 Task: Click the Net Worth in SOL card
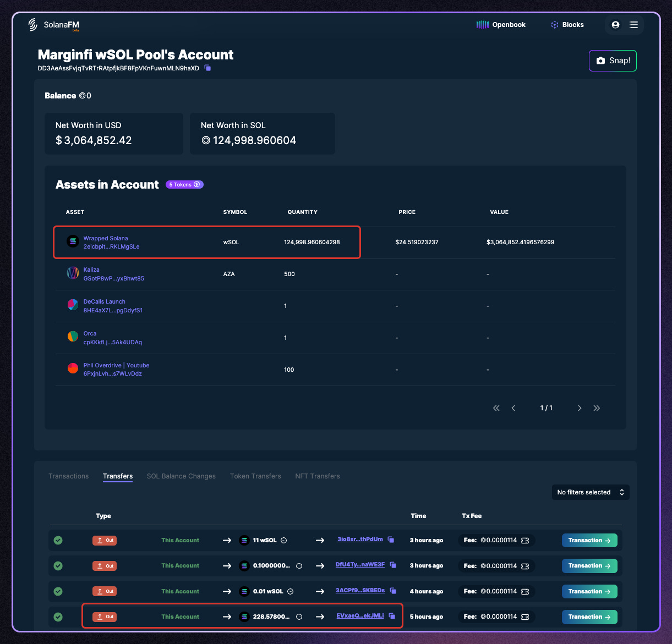point(263,134)
